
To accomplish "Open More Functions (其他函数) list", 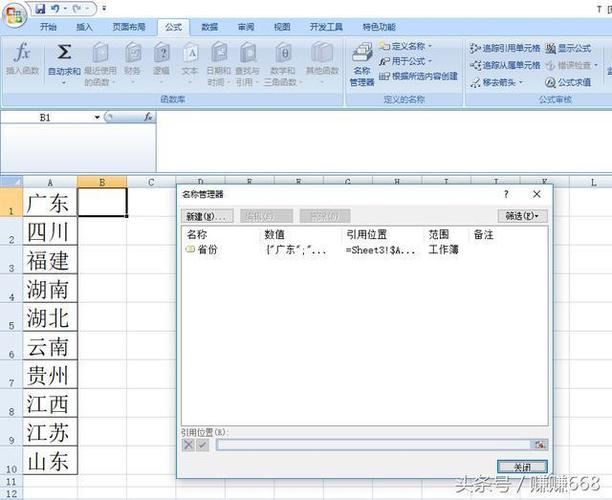I will [322, 62].
